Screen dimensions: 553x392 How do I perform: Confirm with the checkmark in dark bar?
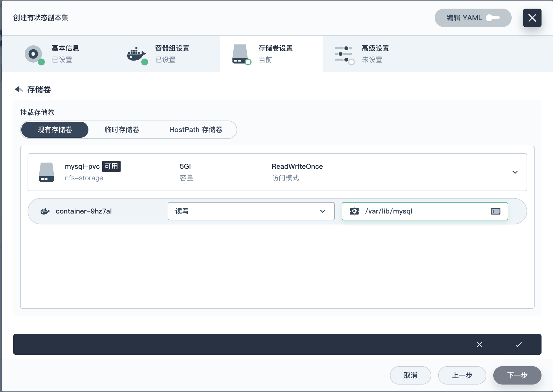518,344
